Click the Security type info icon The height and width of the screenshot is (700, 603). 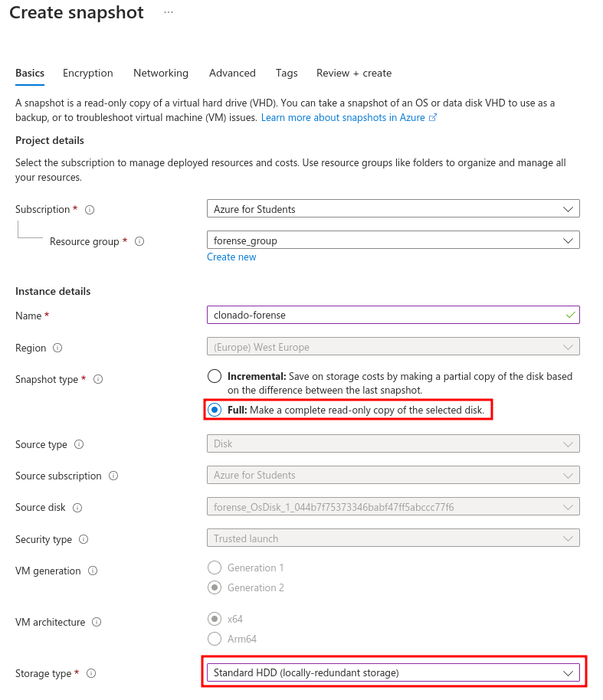(x=84, y=539)
